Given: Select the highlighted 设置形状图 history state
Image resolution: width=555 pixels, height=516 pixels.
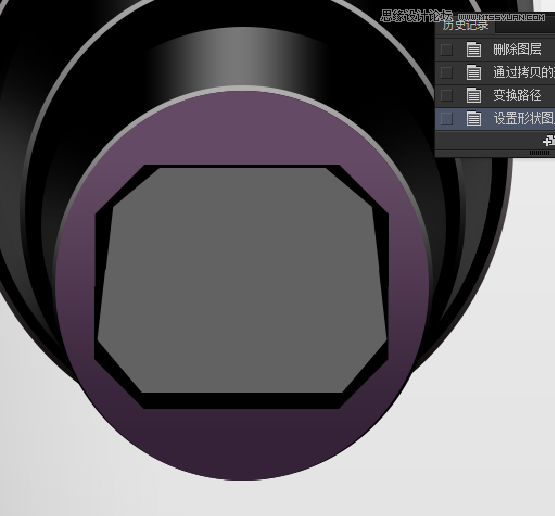Looking at the screenshot, I should (x=524, y=119).
